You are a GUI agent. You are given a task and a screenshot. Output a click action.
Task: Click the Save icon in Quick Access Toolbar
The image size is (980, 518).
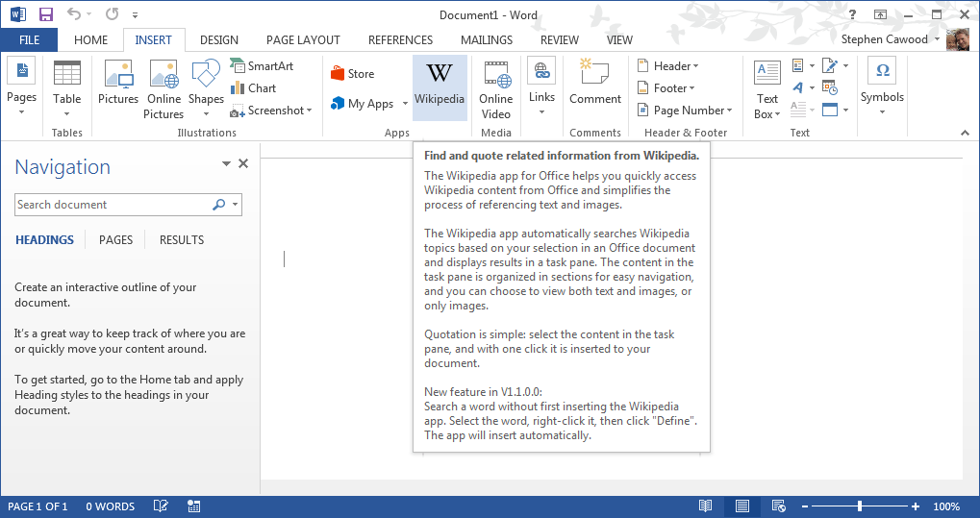45,14
